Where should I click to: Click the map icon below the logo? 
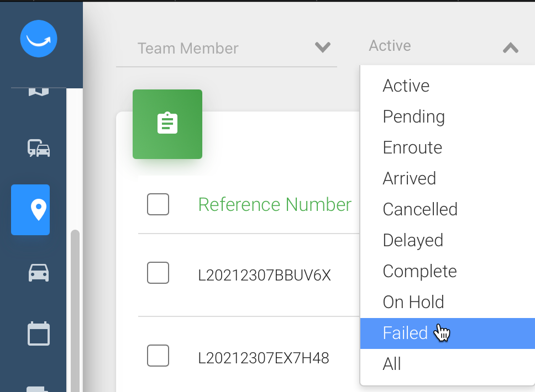click(x=39, y=92)
